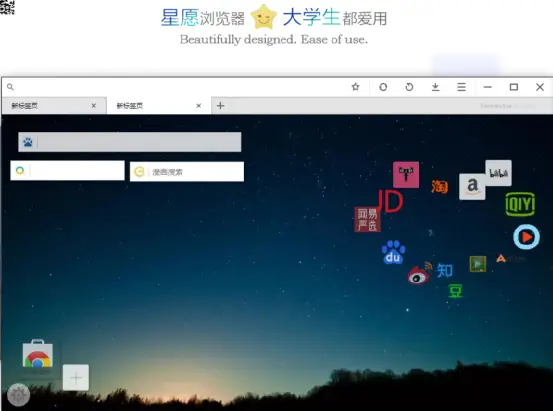This screenshot has width=553, height=411.
Task: Open the green Douban 豆 shortcut
Action: pyautogui.click(x=455, y=291)
